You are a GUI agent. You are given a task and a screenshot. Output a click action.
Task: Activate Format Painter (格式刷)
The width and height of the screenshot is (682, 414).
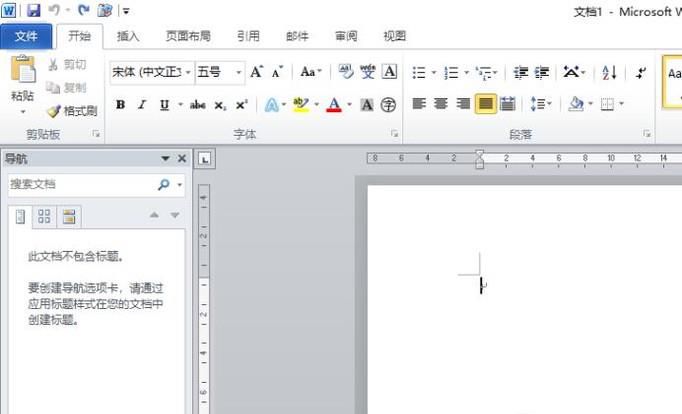coord(72,111)
